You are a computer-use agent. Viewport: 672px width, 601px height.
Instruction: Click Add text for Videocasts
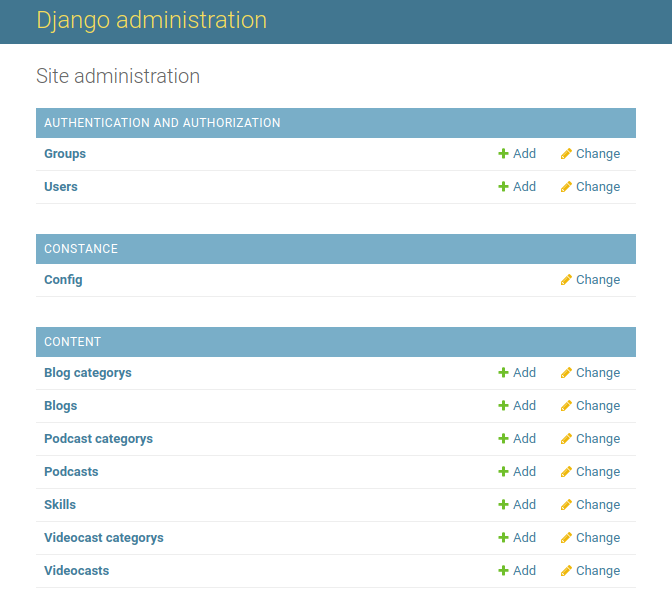525,571
